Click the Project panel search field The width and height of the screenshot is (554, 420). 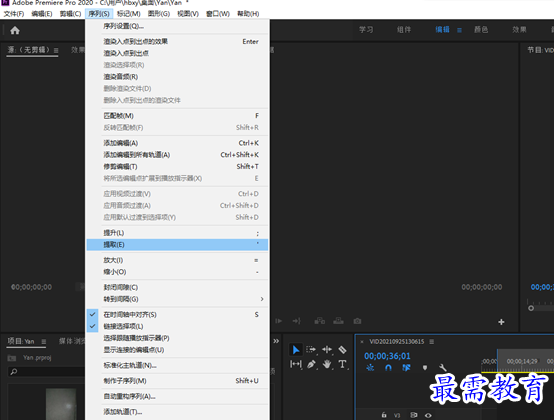(x=46, y=372)
